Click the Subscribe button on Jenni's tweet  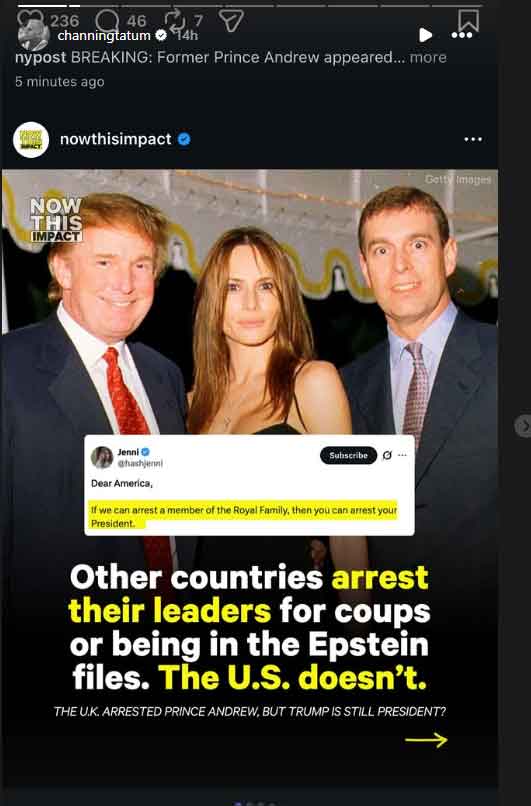coord(349,455)
